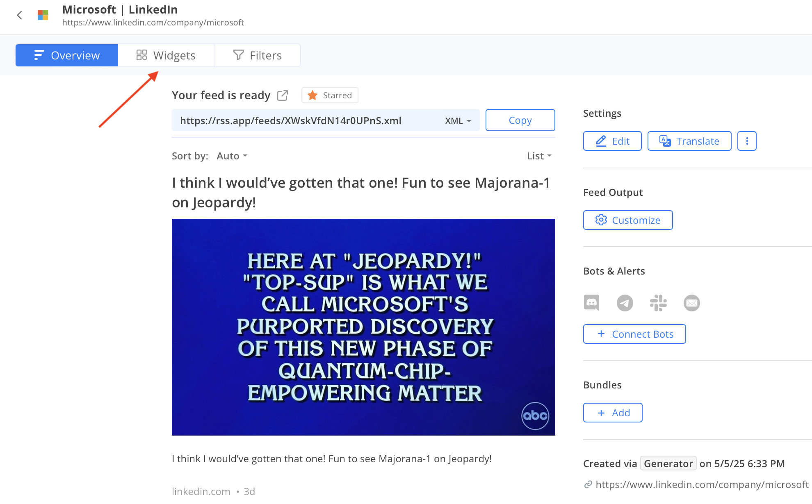Click the Microsoft logo favicon
The image size is (812, 504).
pyautogui.click(x=43, y=15)
